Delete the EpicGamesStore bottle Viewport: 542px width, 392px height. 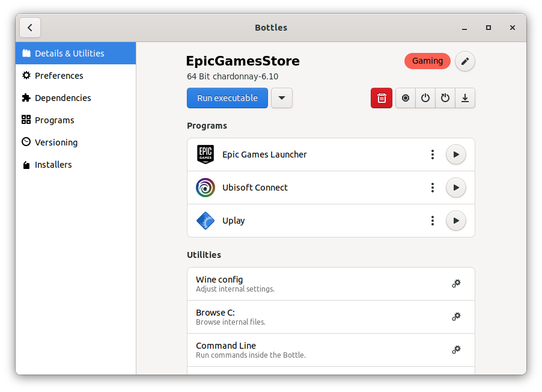click(381, 98)
